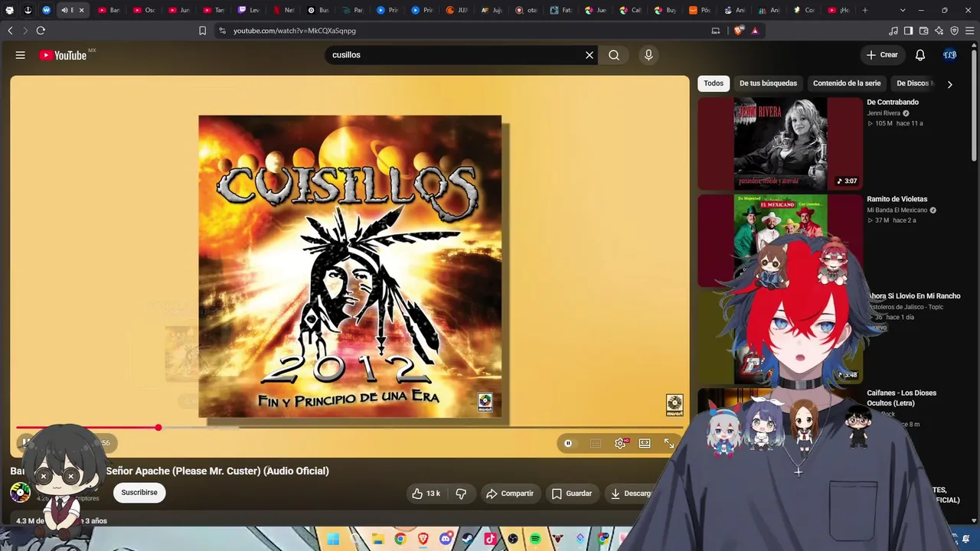
Task: Click the Compartir button
Action: point(510,494)
